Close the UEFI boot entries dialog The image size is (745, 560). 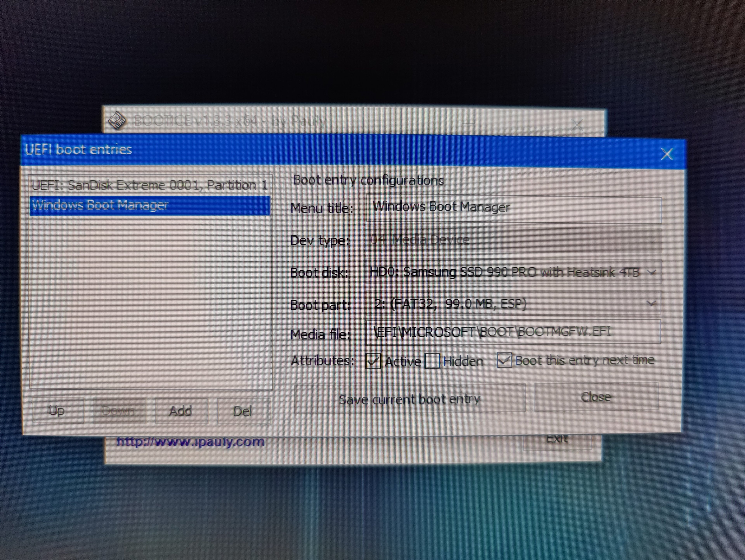point(667,154)
